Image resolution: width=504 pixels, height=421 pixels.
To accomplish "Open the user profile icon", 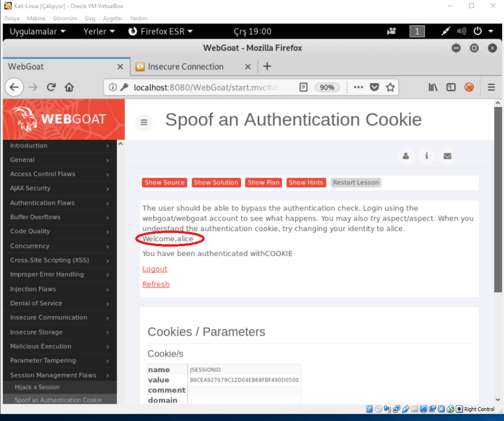I will [x=406, y=156].
